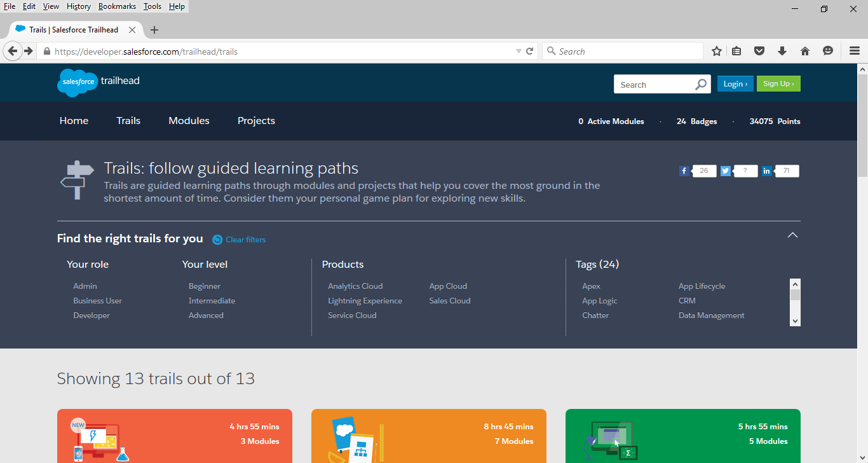Open the Tools menu
Screen dimensions: 868x463
[x=153, y=6]
